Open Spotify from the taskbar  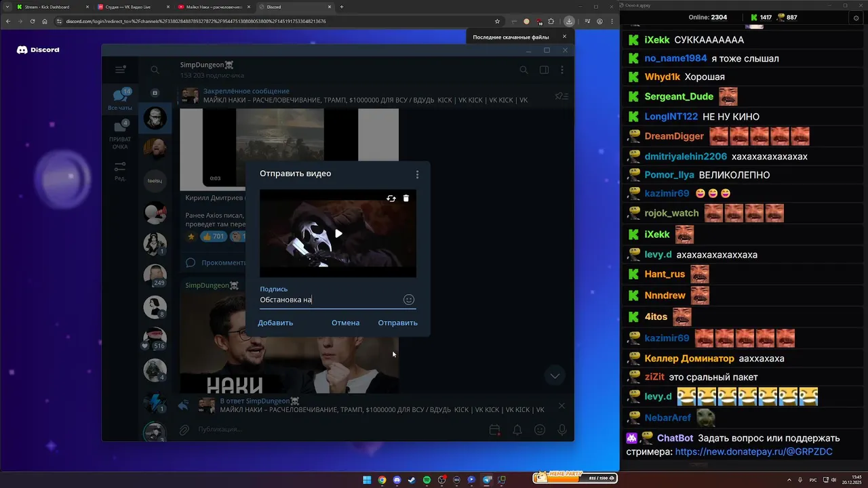427,480
